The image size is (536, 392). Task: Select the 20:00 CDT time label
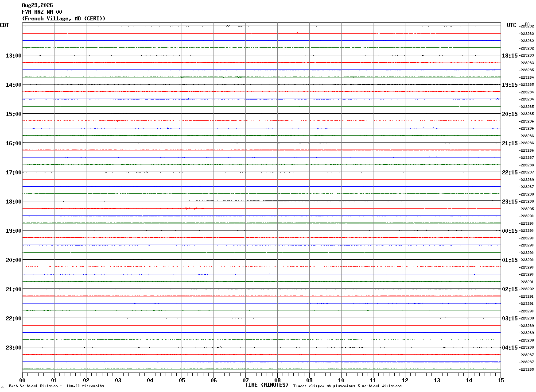tap(14, 260)
